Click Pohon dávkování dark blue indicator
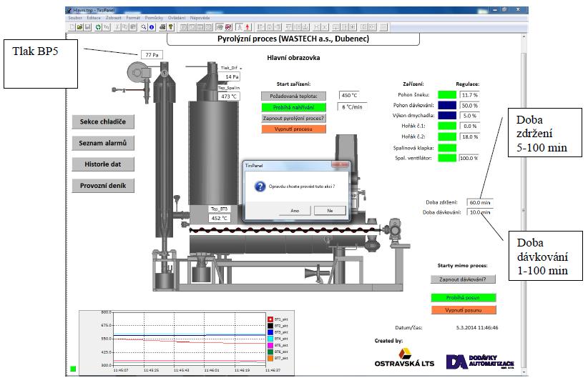Viewport: 588px width, 388px height. pyautogui.click(x=447, y=105)
